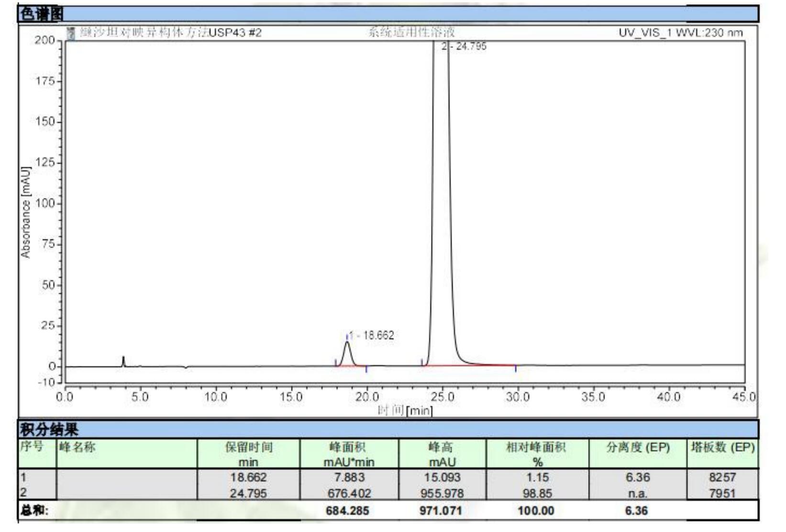Click the document icon beside the chromatogram title
The image size is (786, 532).
coord(72,33)
